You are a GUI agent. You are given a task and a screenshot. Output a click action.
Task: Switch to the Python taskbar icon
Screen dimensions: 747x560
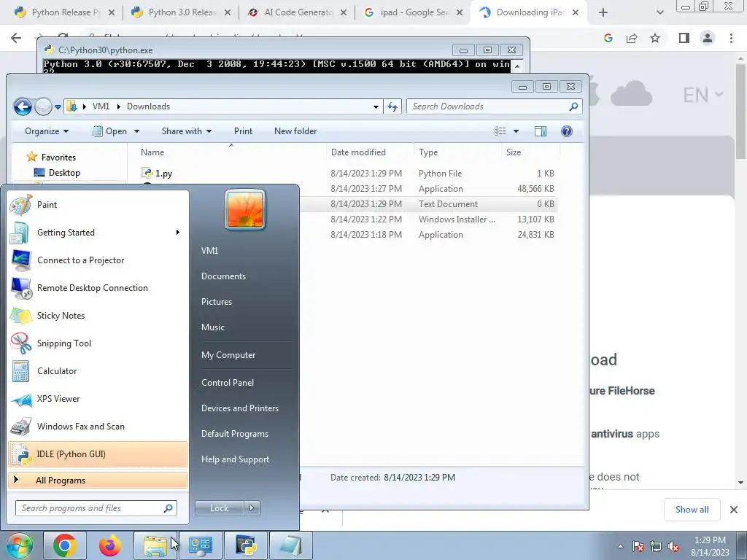pyautogui.click(x=246, y=545)
